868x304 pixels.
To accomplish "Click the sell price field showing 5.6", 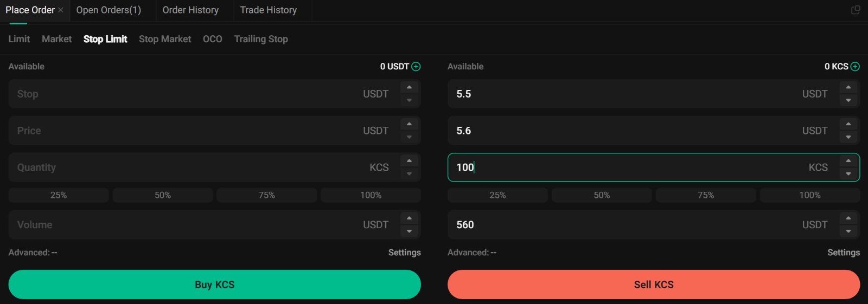I will (x=654, y=131).
